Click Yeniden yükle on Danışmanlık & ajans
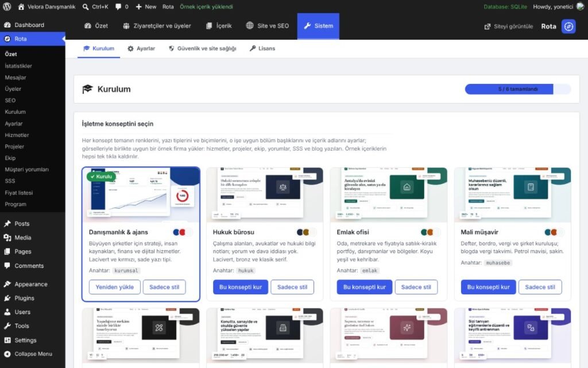This screenshot has width=588, height=368. 114,287
